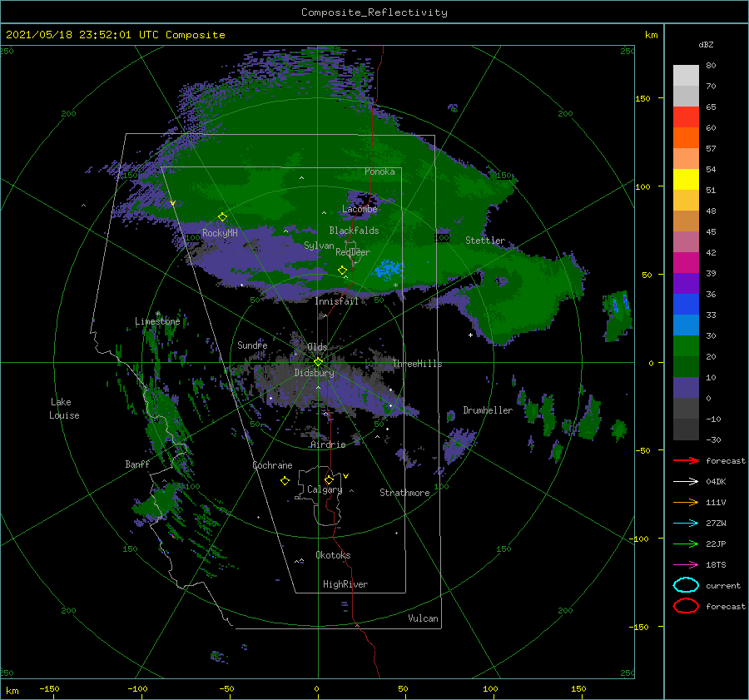Viewport: 749px width, 700px height.
Task: Pick the magenta swatch between 42 and 39 dBZ
Action: point(686,263)
